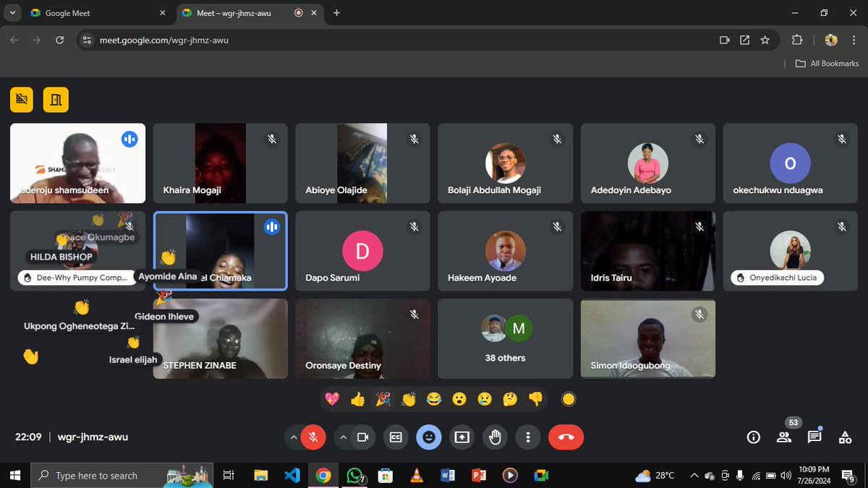The image size is (868, 488).
Task: Send the clapping hands reaction from the emoji bar
Action: pos(409,398)
